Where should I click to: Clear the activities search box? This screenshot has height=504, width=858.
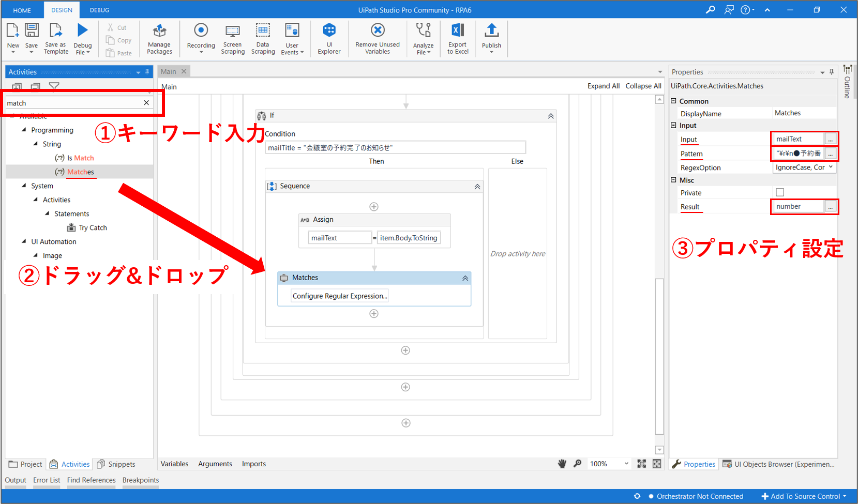pyautogui.click(x=146, y=103)
